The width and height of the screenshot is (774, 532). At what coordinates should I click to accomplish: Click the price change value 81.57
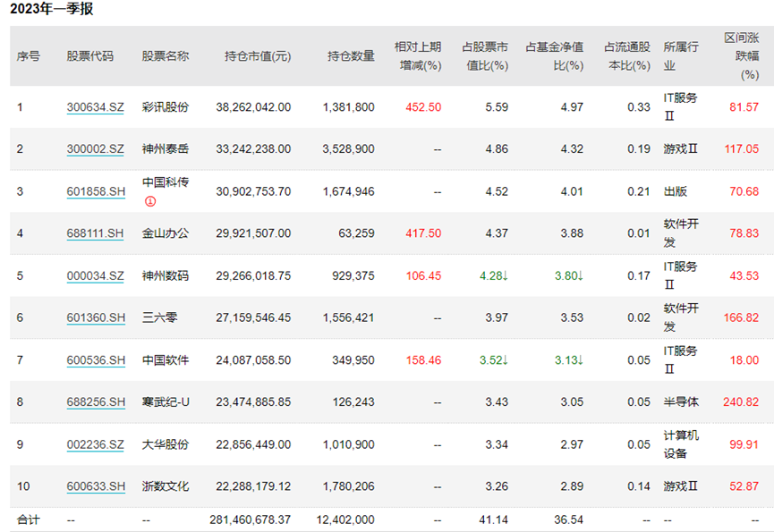pos(744,107)
